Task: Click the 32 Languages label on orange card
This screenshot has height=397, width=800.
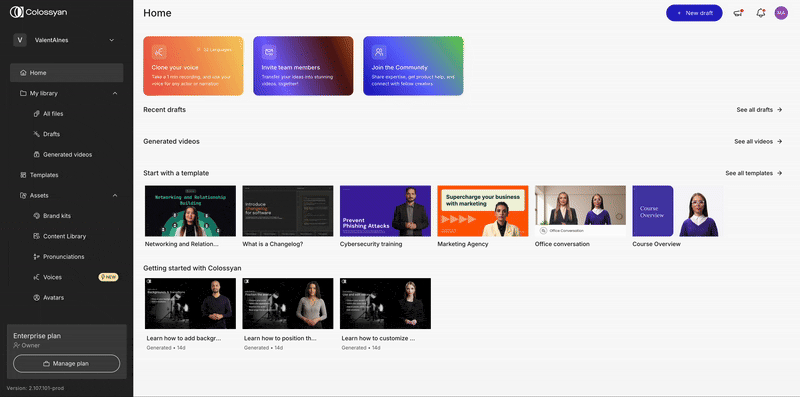Action: 214,50
